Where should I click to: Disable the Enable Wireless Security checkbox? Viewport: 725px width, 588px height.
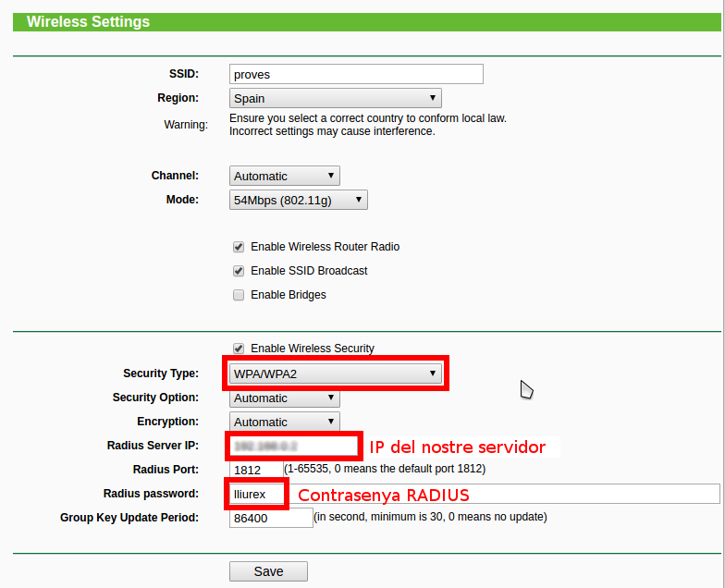[239, 349]
